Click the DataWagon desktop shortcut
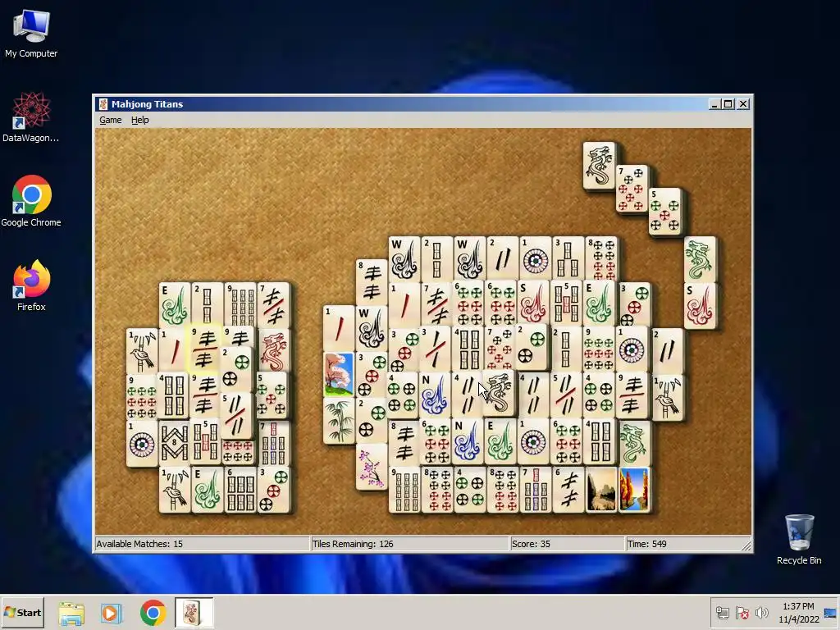The height and width of the screenshot is (630, 840). click(x=31, y=116)
